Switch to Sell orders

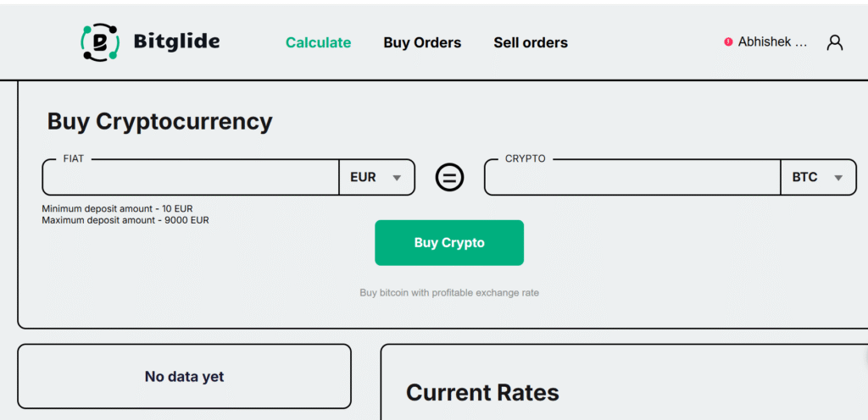click(531, 42)
